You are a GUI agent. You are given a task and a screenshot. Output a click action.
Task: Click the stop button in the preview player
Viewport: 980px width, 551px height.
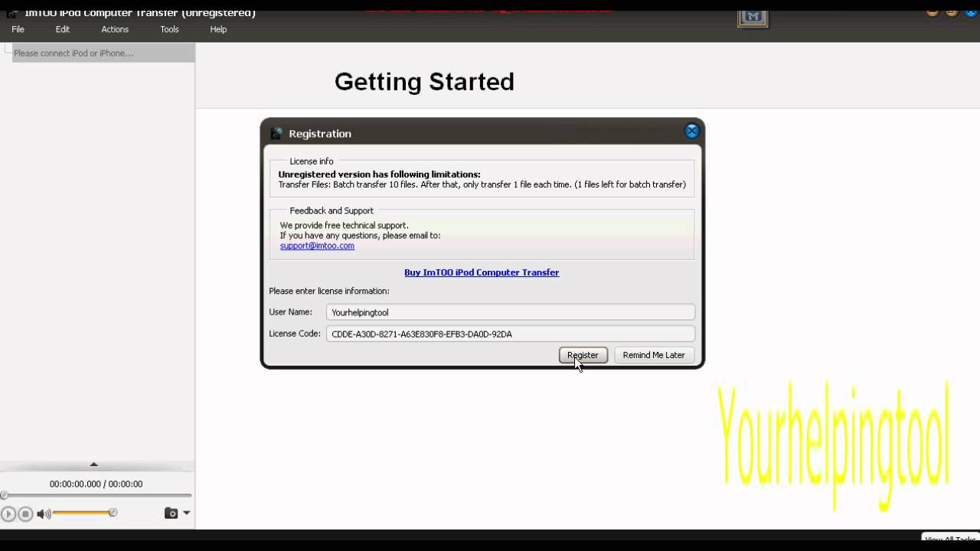pos(25,514)
